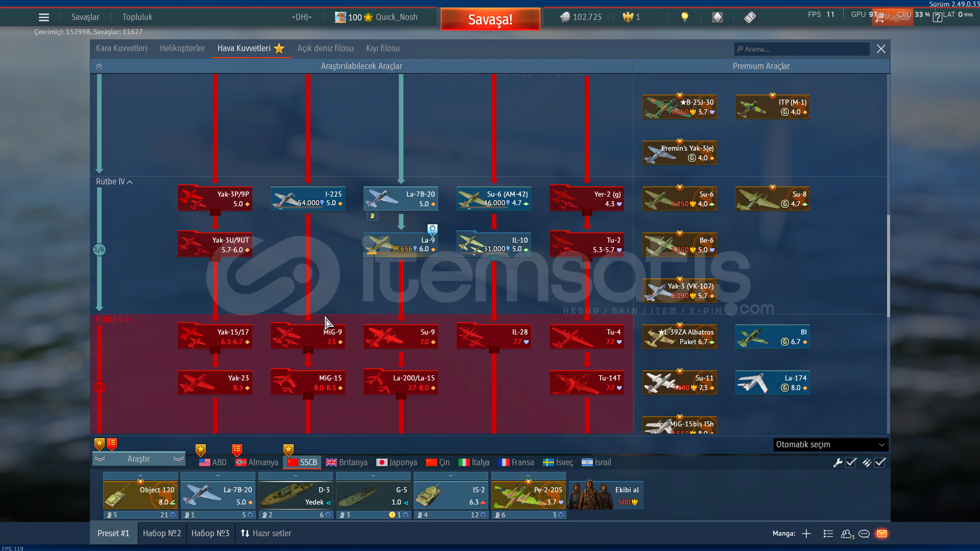Screen dimensions: 980x551
Task: Select the Japonya nation tab
Action: click(x=397, y=463)
